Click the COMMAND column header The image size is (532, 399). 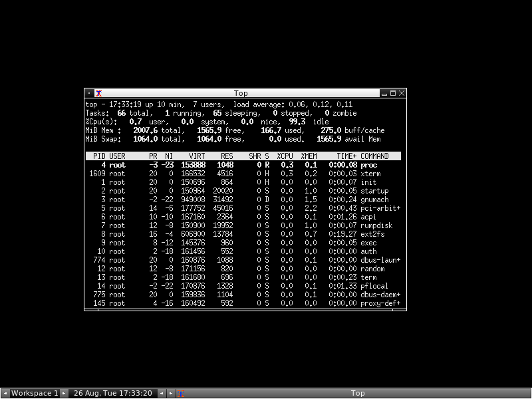point(374,156)
